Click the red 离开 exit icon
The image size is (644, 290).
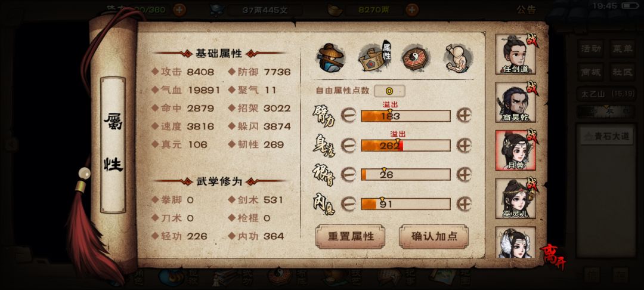pyautogui.click(x=552, y=257)
